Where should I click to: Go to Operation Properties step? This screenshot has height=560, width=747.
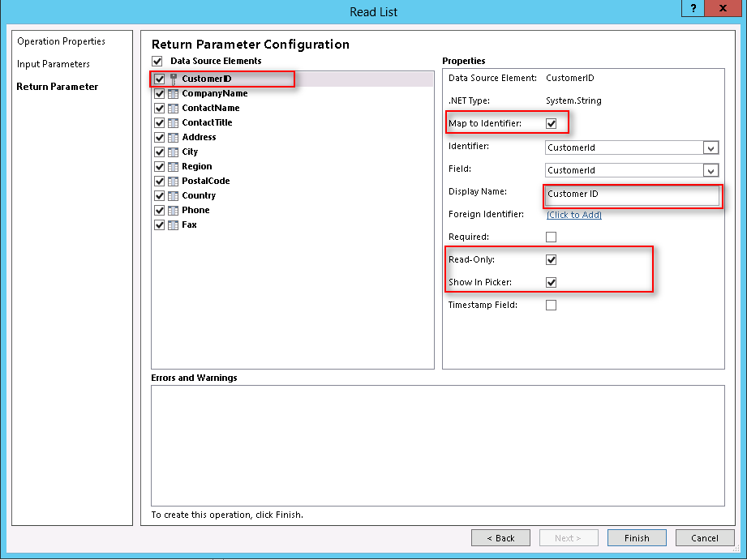(x=61, y=41)
